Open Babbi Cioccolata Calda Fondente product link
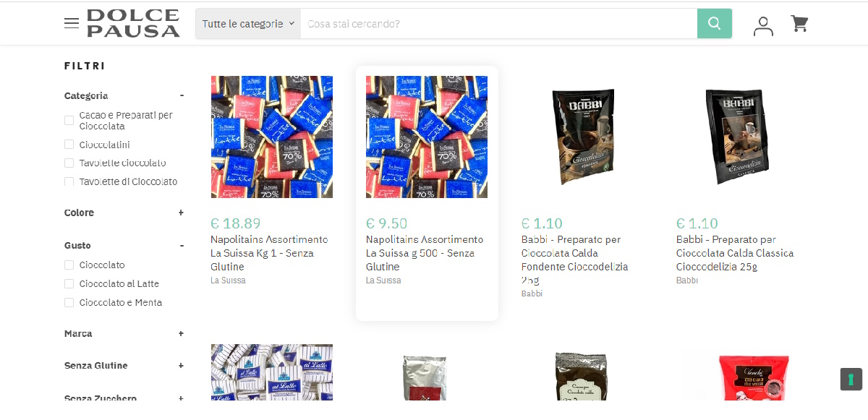This screenshot has height=420, width=868. coord(575,260)
